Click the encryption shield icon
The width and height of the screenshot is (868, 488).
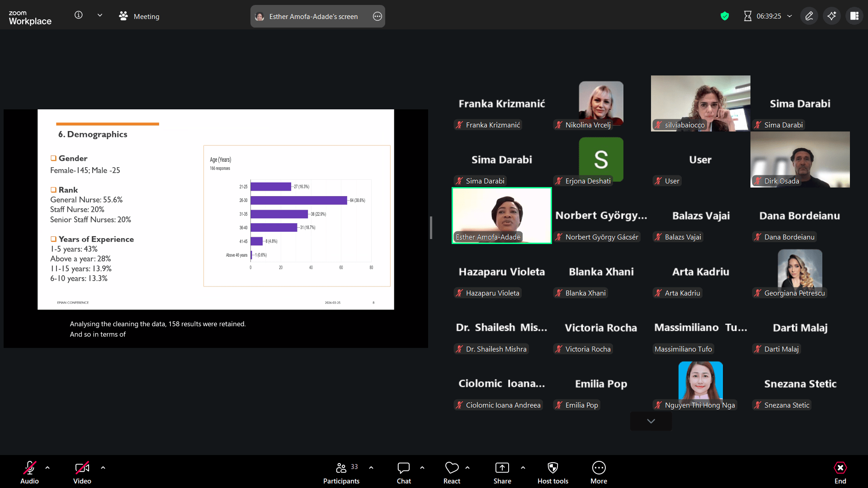pyautogui.click(x=725, y=16)
